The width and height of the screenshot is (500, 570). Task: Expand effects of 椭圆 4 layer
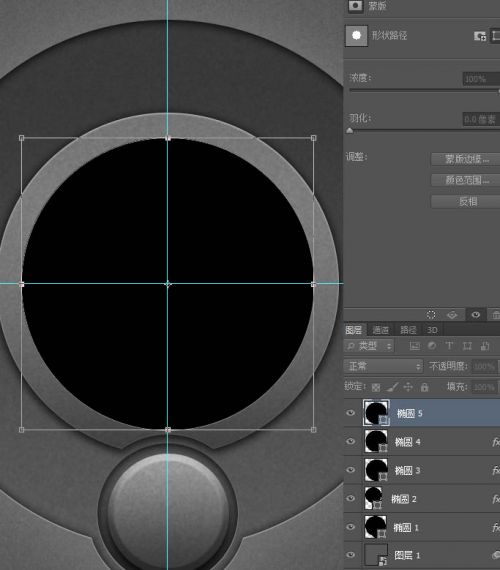pyautogui.click(x=496, y=442)
